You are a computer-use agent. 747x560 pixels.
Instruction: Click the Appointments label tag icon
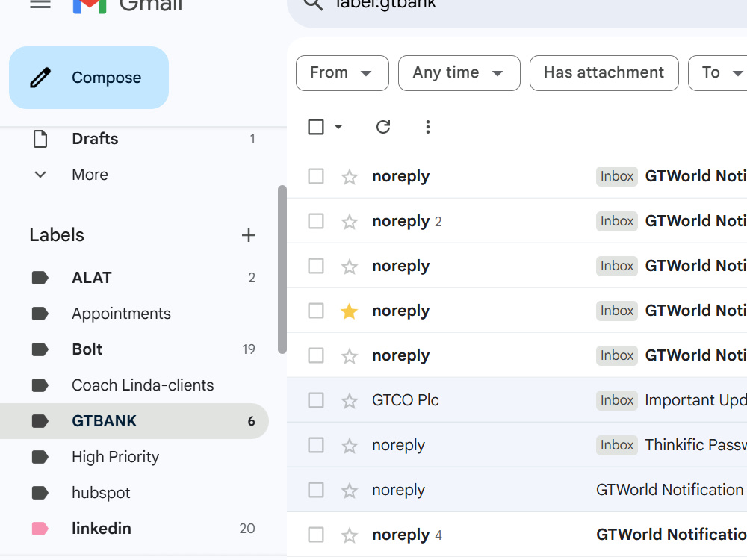point(40,314)
